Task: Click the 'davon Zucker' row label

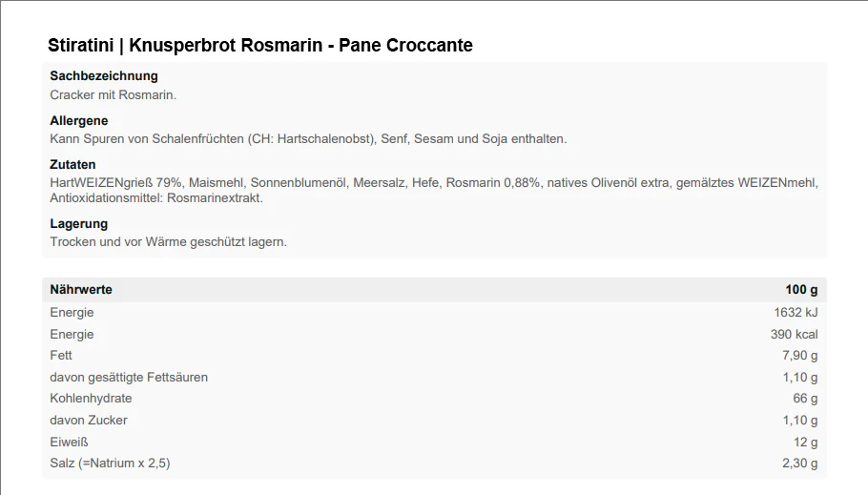Action: point(89,421)
